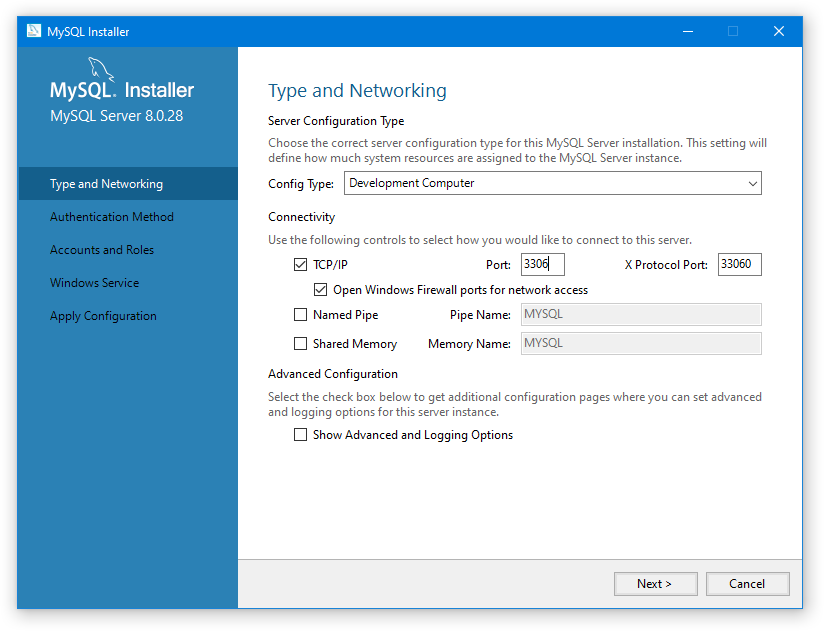This screenshot has height=631, width=824.
Task: Enable the Shared Memory checkbox
Action: [301, 344]
